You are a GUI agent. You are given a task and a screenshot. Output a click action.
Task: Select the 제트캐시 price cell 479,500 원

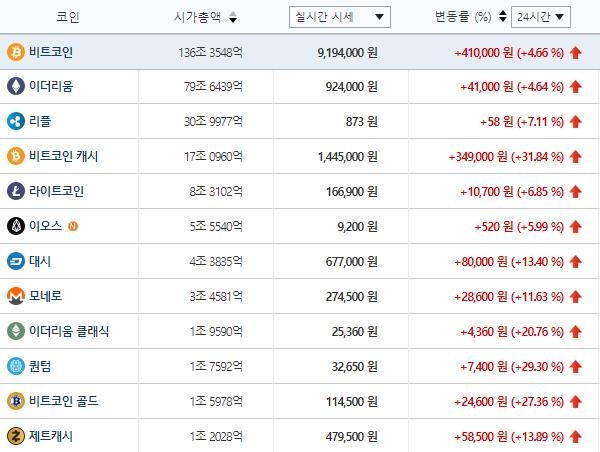[x=347, y=436]
